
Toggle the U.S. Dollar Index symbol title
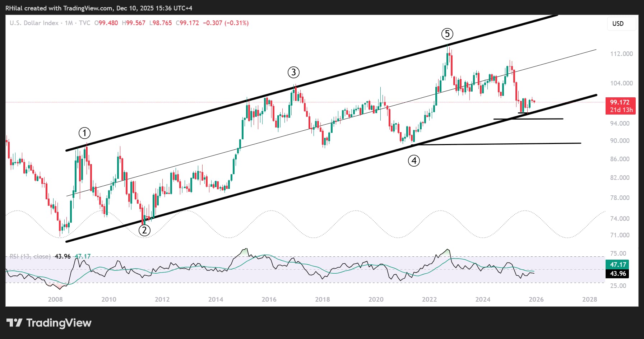[x=33, y=23]
